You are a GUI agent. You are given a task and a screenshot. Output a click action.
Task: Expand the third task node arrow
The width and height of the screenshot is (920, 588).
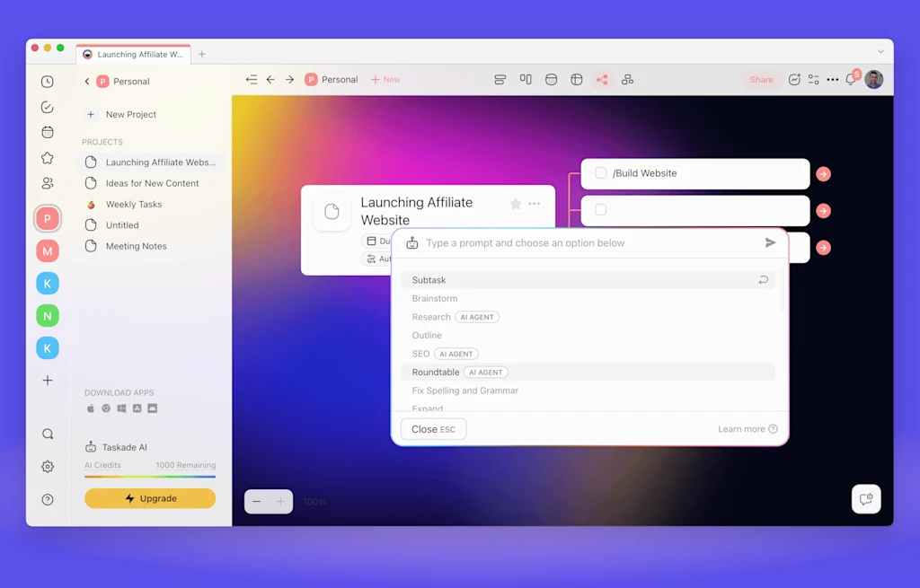(824, 248)
